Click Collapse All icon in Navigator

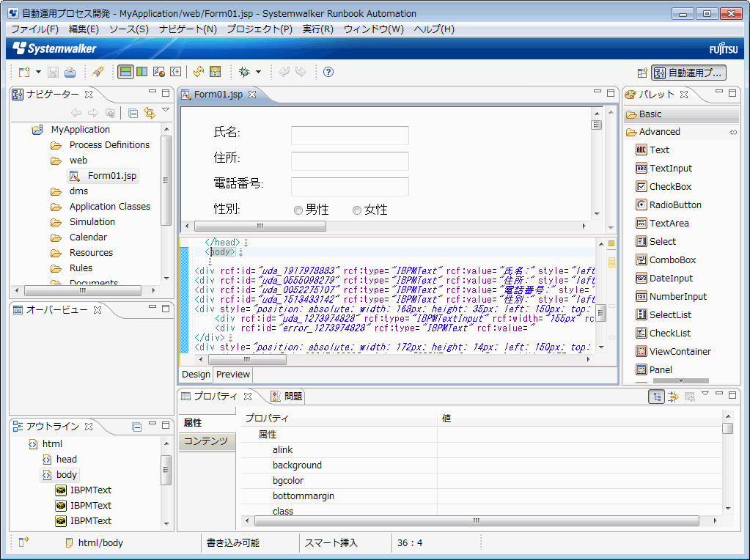(x=133, y=113)
